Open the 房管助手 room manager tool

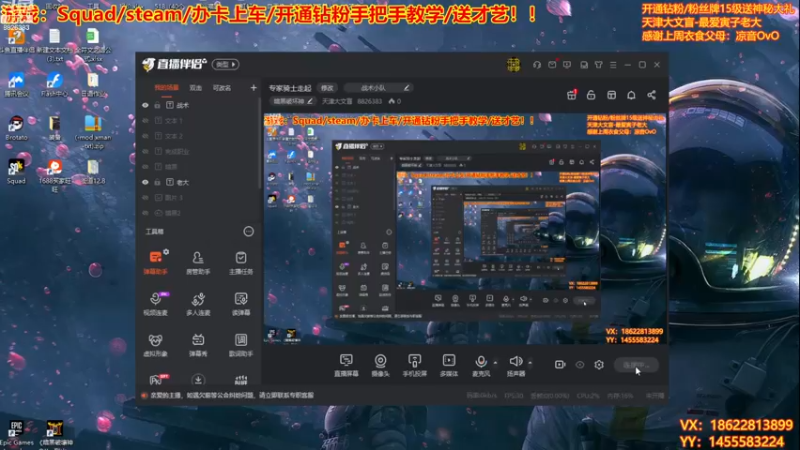(198, 262)
